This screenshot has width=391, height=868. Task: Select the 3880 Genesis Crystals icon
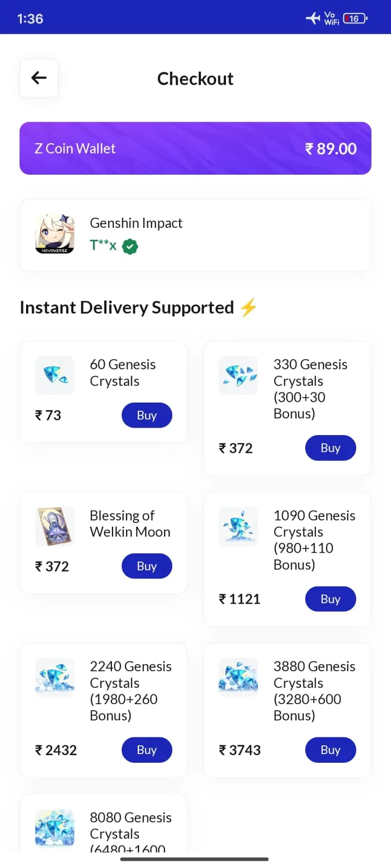click(x=238, y=677)
